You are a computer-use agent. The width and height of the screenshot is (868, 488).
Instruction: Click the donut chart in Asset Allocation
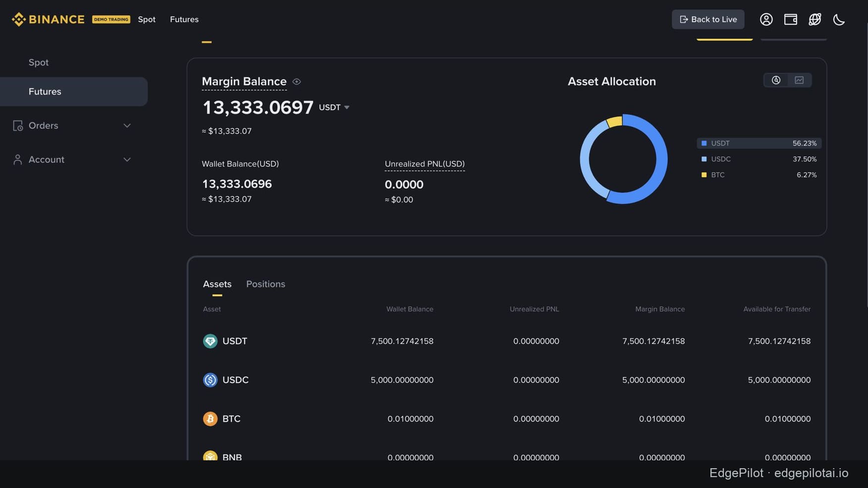tap(624, 159)
